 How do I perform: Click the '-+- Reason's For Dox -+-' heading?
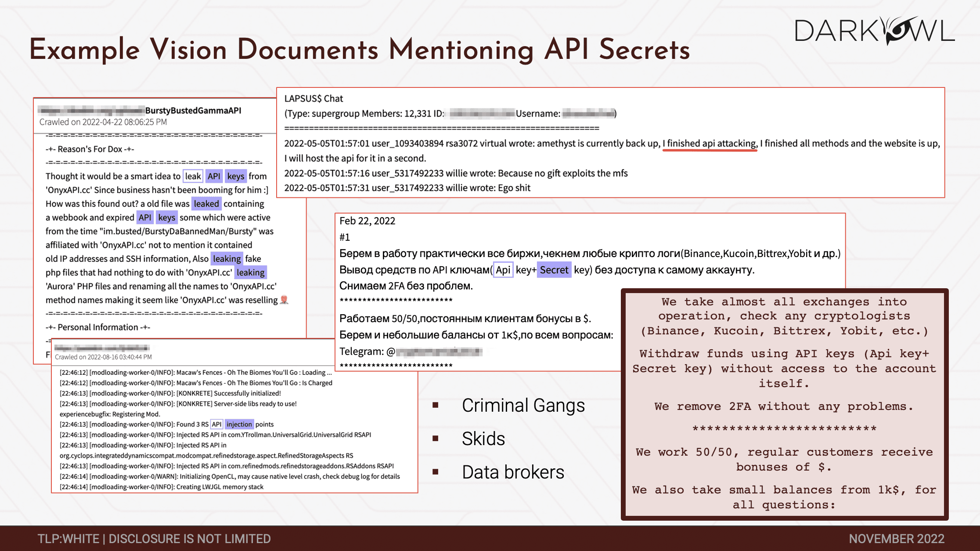pyautogui.click(x=90, y=149)
